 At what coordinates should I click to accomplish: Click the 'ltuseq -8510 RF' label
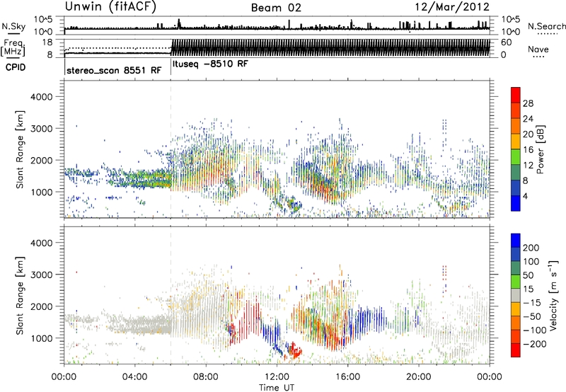tap(210, 64)
